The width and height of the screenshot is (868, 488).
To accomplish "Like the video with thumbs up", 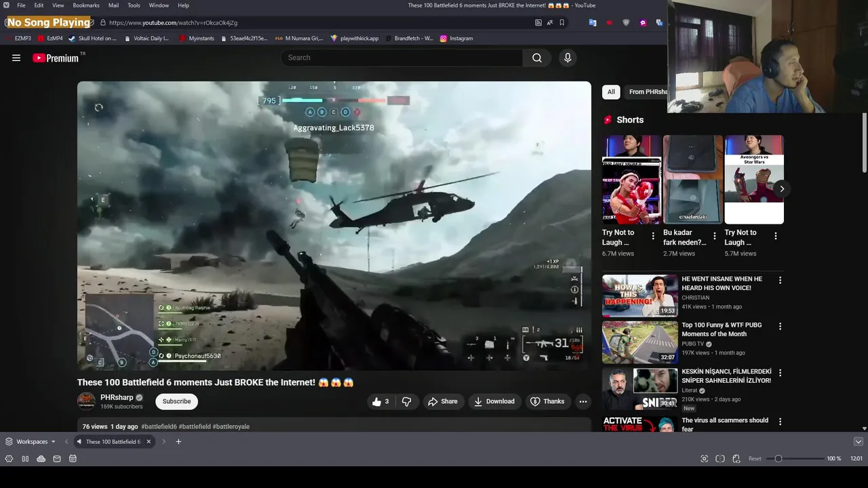I will point(380,401).
